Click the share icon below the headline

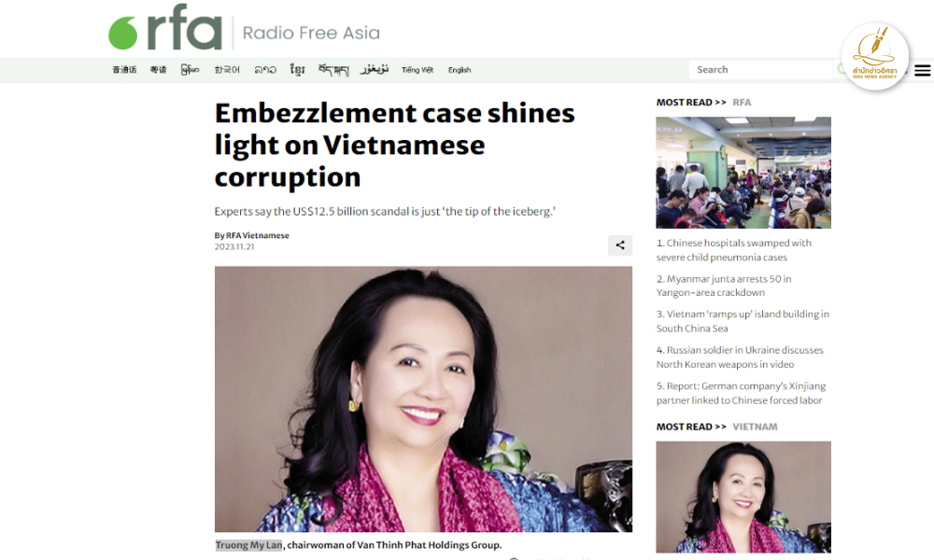620,245
